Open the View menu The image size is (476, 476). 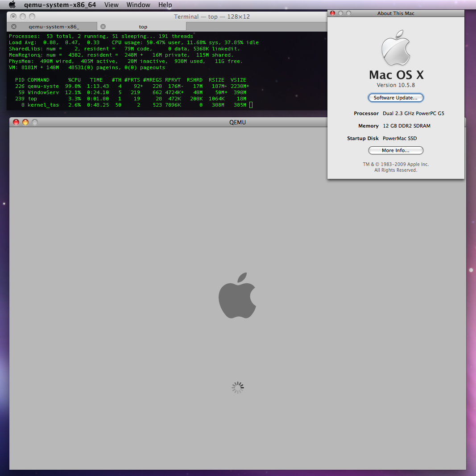point(111,5)
